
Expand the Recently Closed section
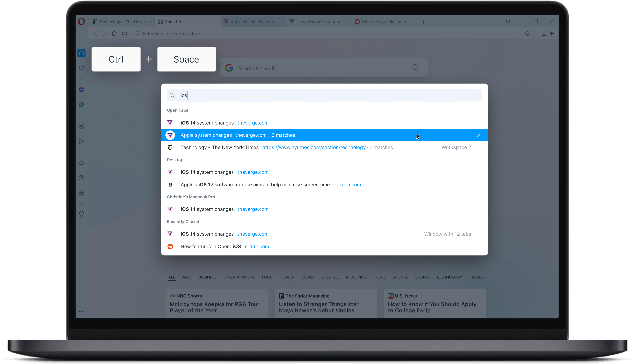(x=183, y=222)
